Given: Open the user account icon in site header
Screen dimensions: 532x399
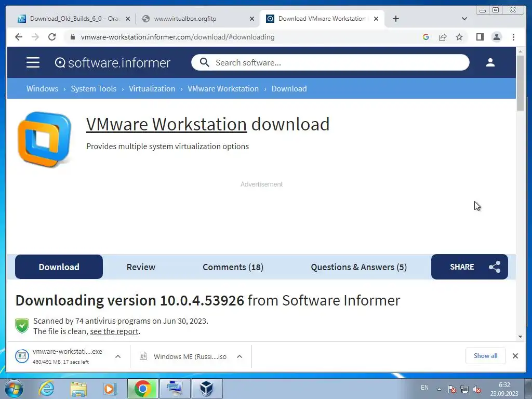Looking at the screenshot, I should tap(490, 62).
